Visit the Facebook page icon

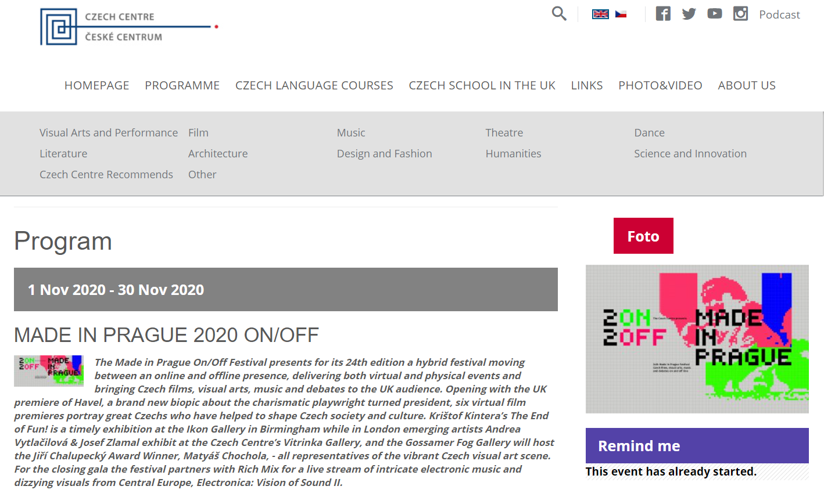(x=663, y=13)
